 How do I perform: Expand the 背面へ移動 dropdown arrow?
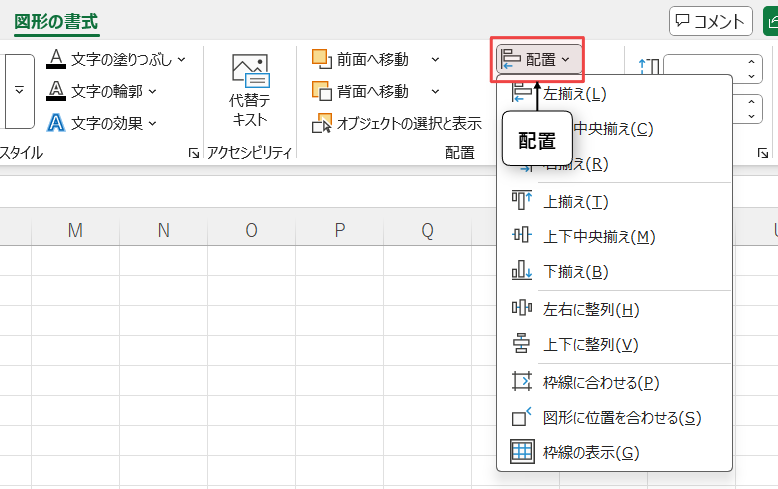coord(435,91)
